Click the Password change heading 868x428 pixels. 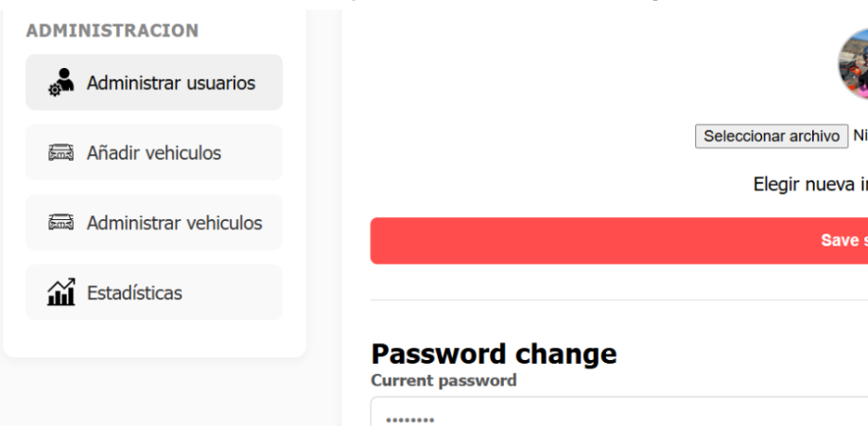pyautogui.click(x=494, y=353)
